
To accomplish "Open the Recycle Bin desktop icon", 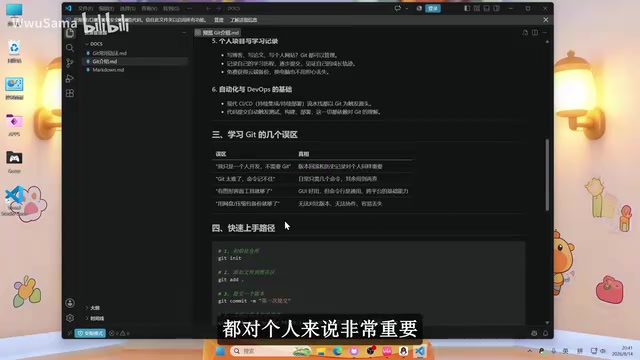I will (x=14, y=51).
